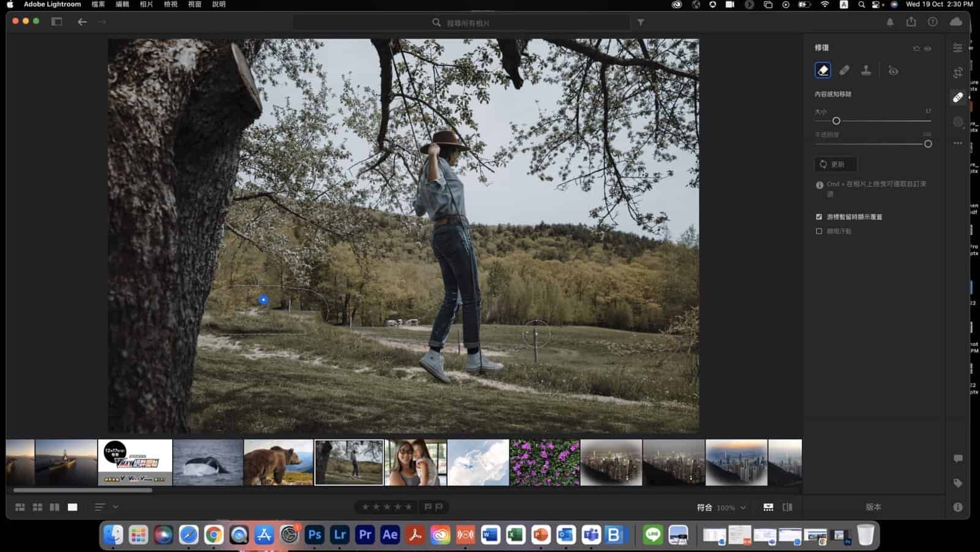Enable the second unchecked checkbox in Heal panel

click(819, 231)
